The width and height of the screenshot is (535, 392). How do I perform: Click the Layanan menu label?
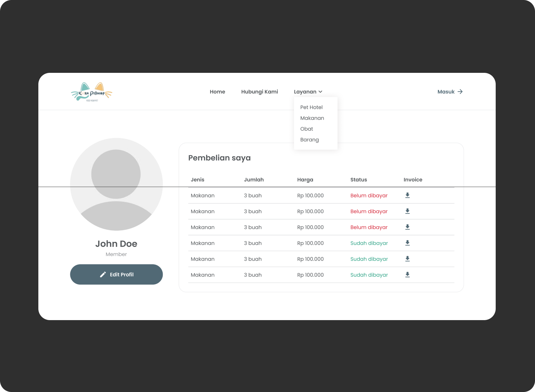click(x=305, y=92)
